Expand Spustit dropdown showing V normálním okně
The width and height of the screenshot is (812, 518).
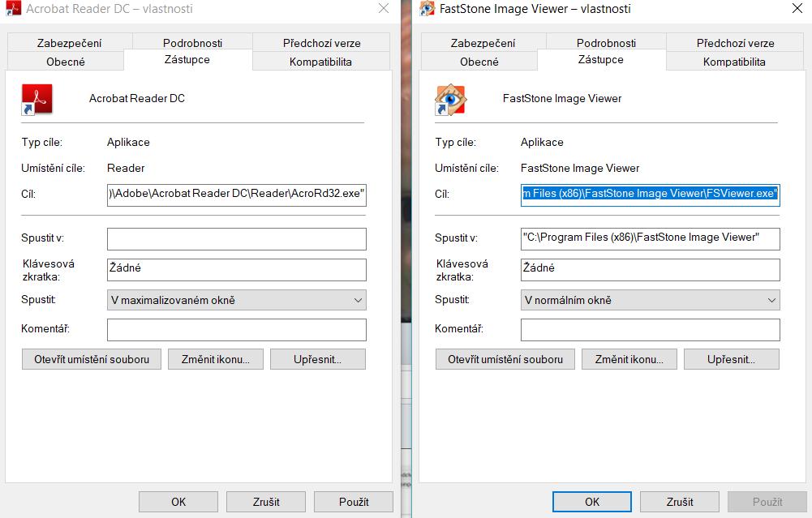pyautogui.click(x=651, y=300)
